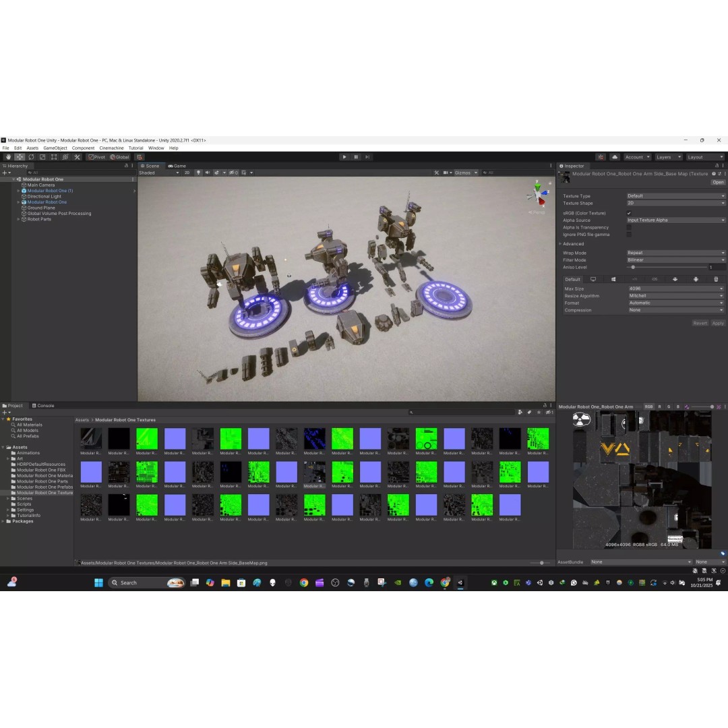Open the Wrap Mode dropdown
728x728 pixels.
(x=675, y=253)
